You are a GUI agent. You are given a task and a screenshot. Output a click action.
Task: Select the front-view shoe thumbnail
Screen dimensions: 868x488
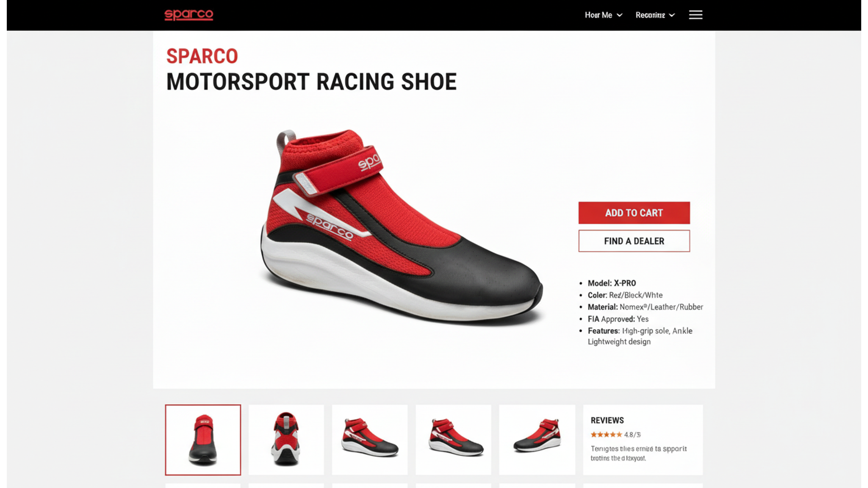[x=203, y=440]
